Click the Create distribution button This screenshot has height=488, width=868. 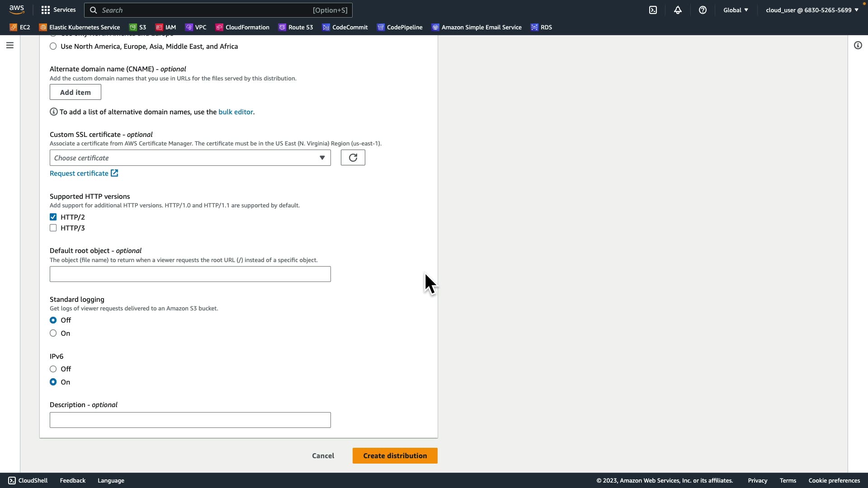(395, 455)
